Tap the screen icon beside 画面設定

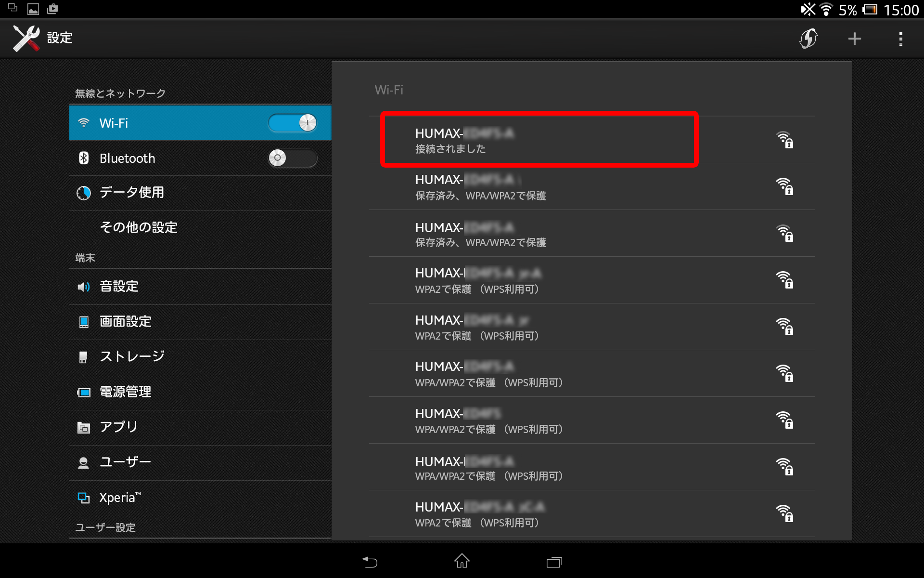84,322
